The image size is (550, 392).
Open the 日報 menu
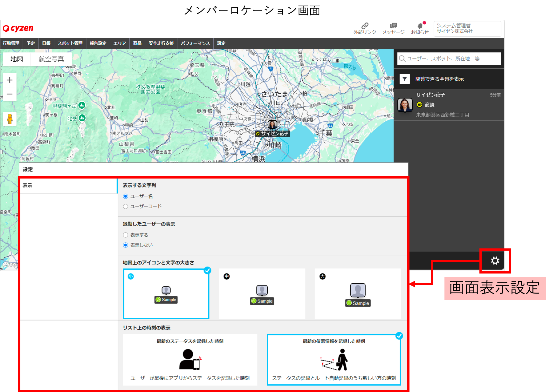point(46,43)
